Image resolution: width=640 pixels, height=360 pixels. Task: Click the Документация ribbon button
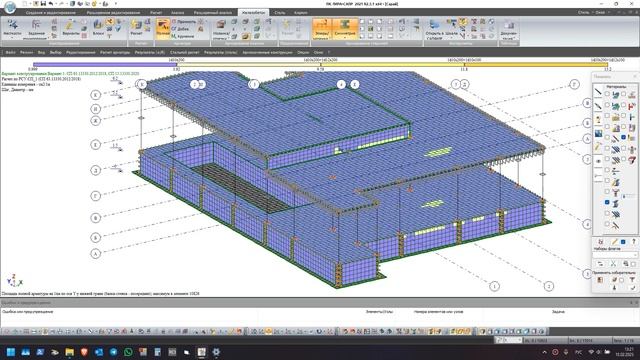coord(509,29)
